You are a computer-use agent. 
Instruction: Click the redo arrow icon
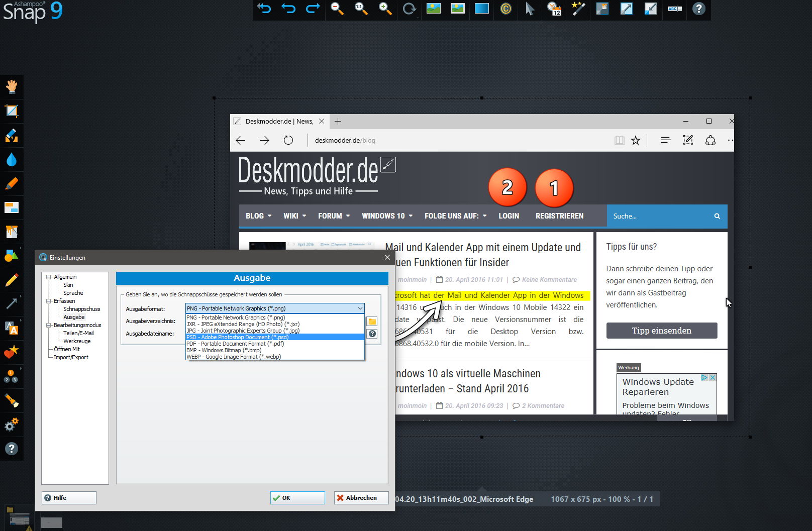(x=313, y=9)
